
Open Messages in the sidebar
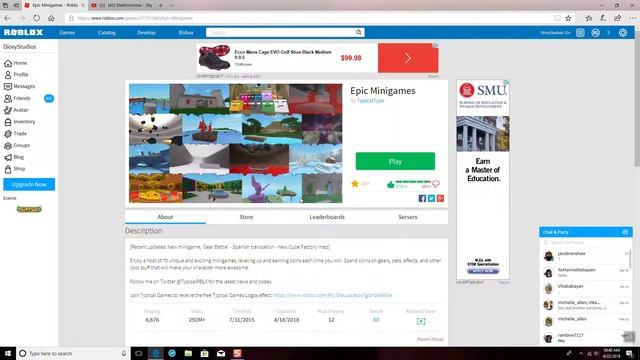(19, 87)
